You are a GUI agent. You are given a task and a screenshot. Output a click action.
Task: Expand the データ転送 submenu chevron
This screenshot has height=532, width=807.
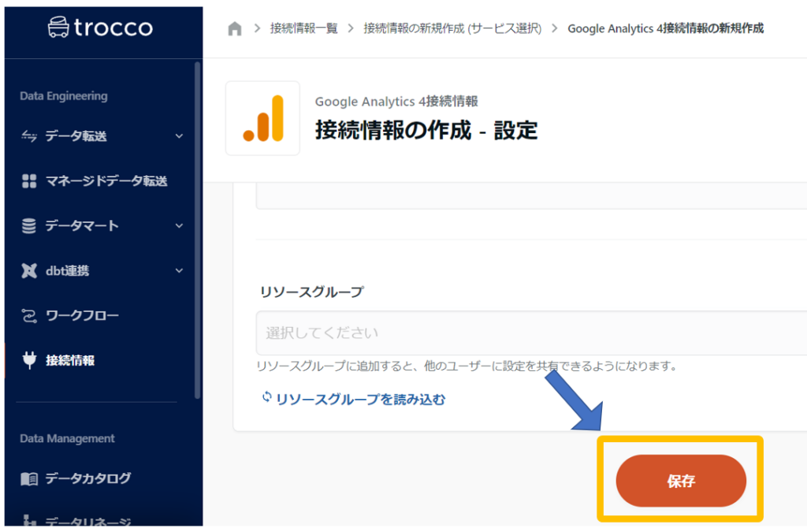[179, 136]
